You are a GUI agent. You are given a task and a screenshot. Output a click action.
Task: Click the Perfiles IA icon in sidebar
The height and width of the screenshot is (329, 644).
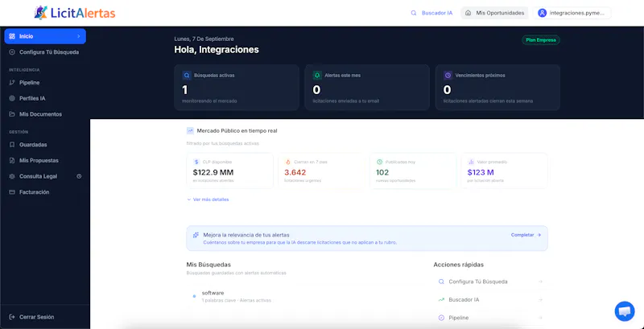[x=12, y=98]
